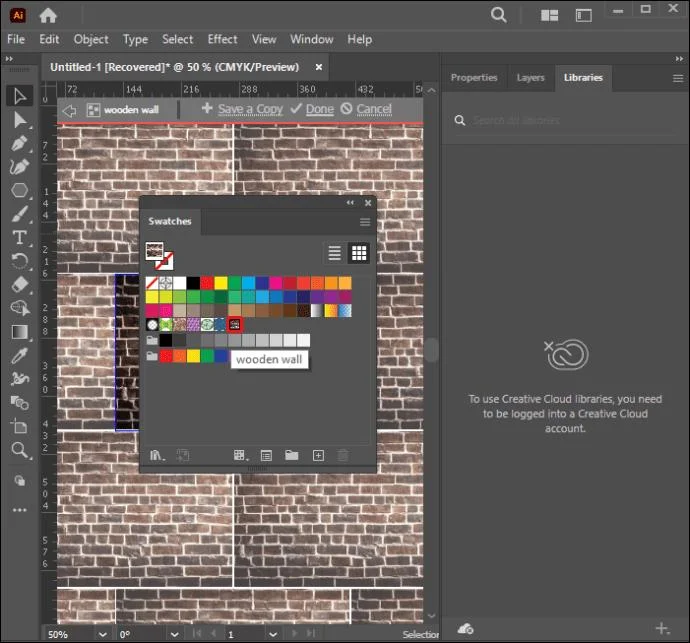Open the zoom level 50% dropdown
Image resolution: width=690 pixels, height=643 pixels.
pyautogui.click(x=103, y=634)
